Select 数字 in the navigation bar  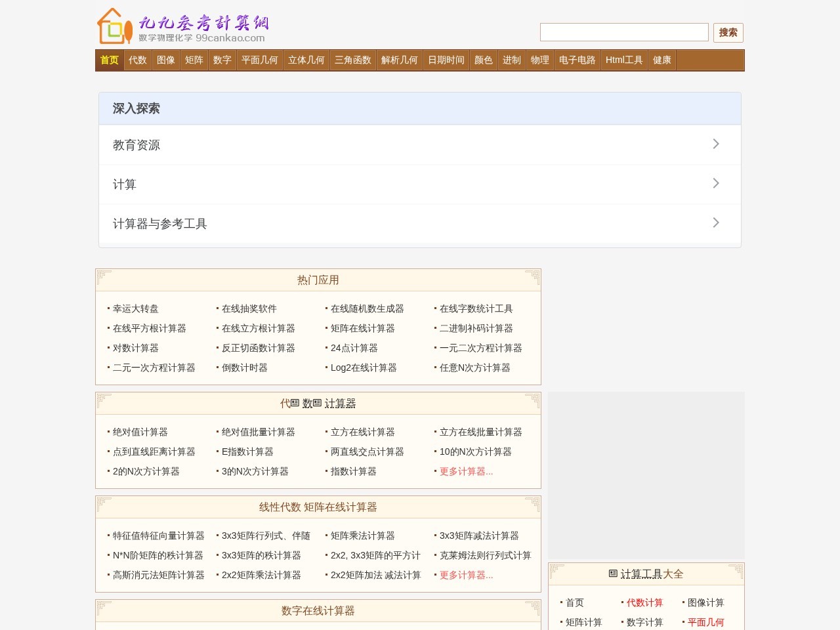(x=222, y=60)
